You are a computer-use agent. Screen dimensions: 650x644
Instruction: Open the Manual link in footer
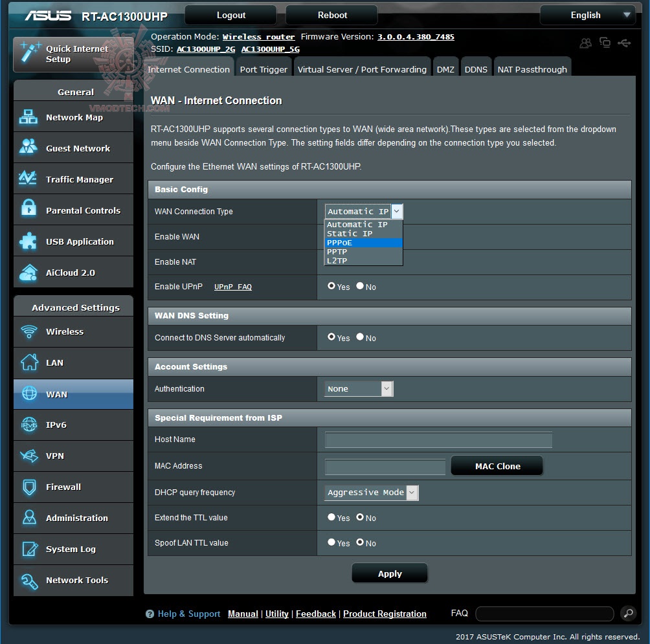point(243,614)
